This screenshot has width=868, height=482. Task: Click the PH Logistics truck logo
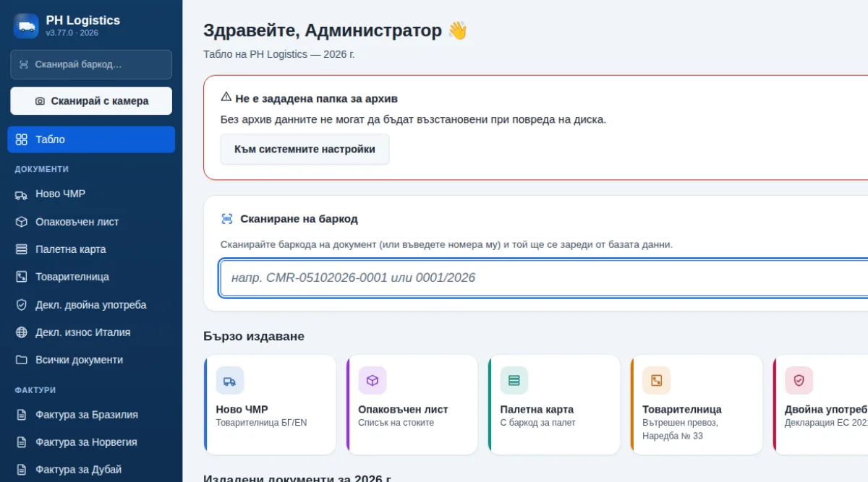pos(26,26)
